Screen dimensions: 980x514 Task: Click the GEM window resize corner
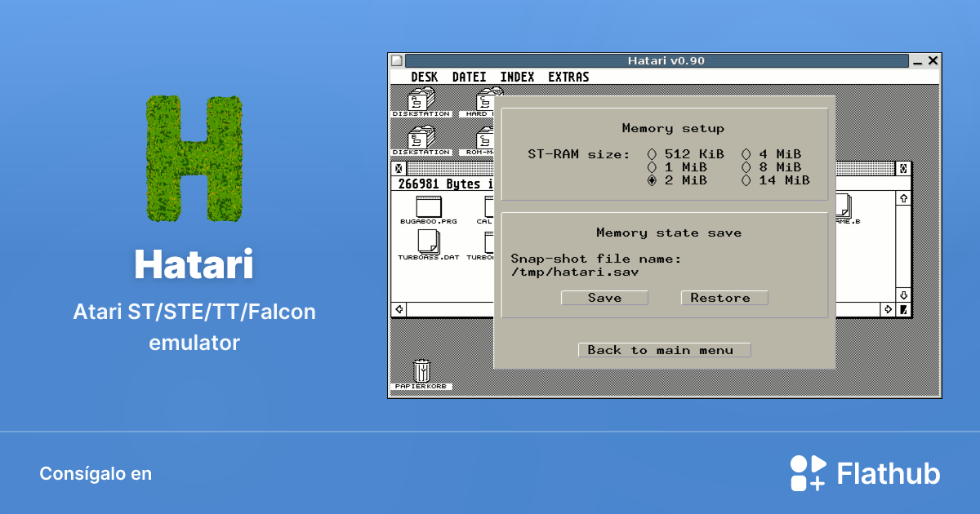coord(904,310)
